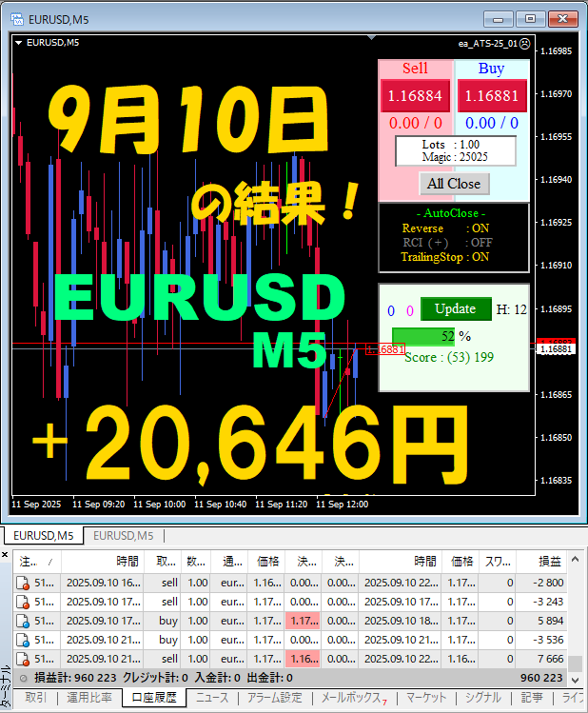Open the ニュース news tab

(212, 698)
